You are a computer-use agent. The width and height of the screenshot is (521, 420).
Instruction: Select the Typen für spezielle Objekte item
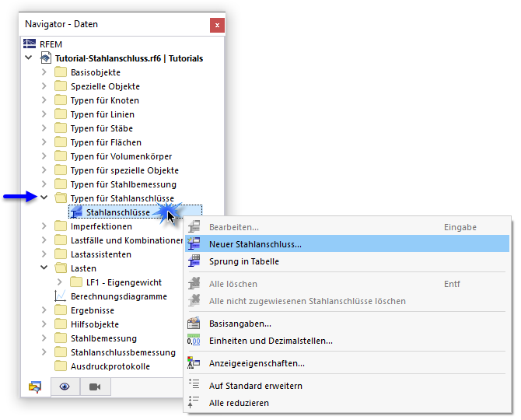tap(124, 170)
